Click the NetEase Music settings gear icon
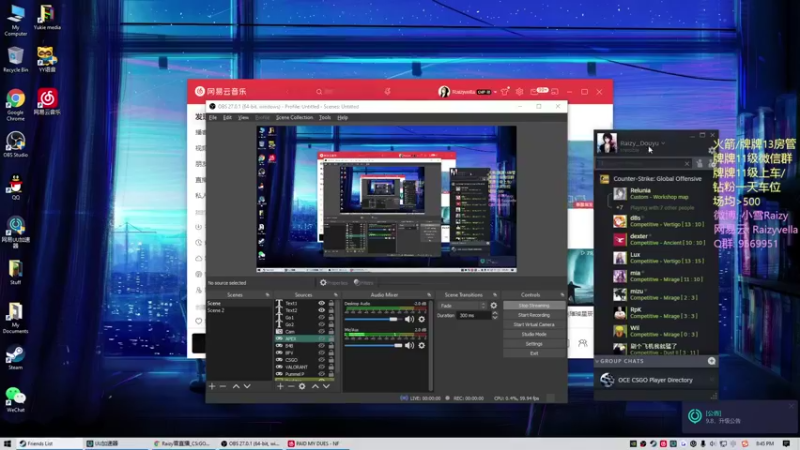Viewport: 800px width, 450px height. [x=519, y=92]
